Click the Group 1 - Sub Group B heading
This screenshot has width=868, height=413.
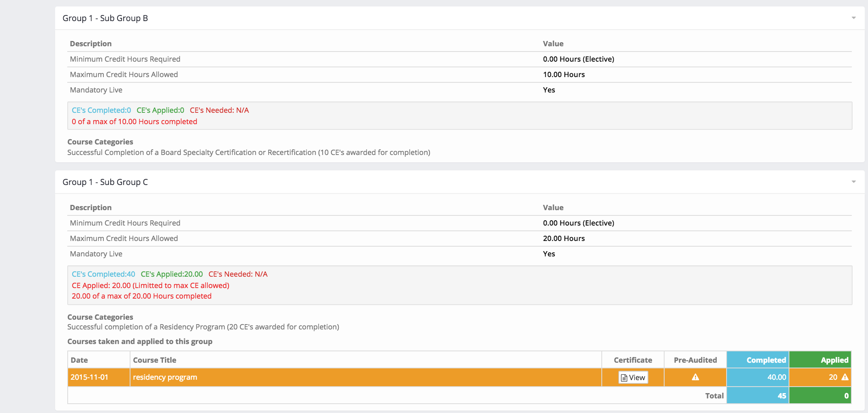[105, 18]
